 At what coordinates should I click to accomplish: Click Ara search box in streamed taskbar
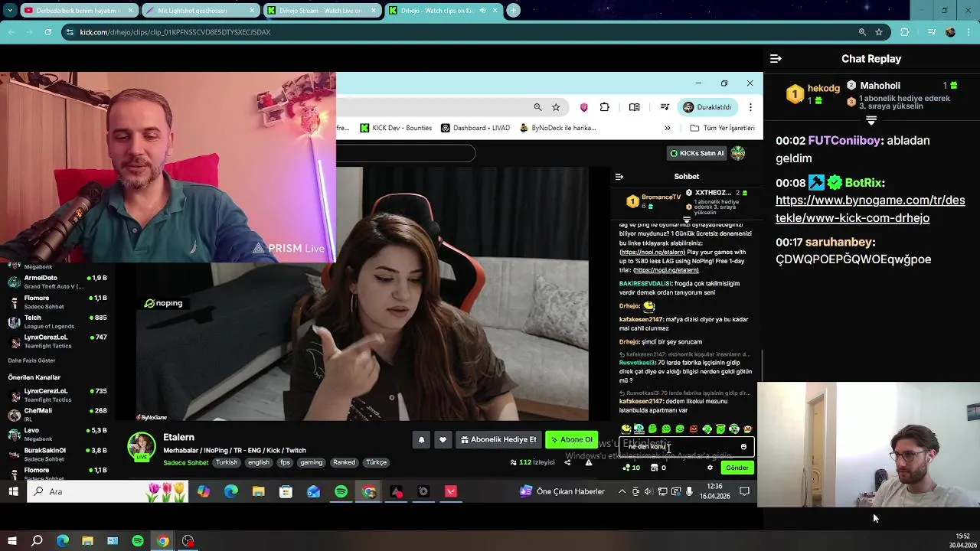(107, 491)
